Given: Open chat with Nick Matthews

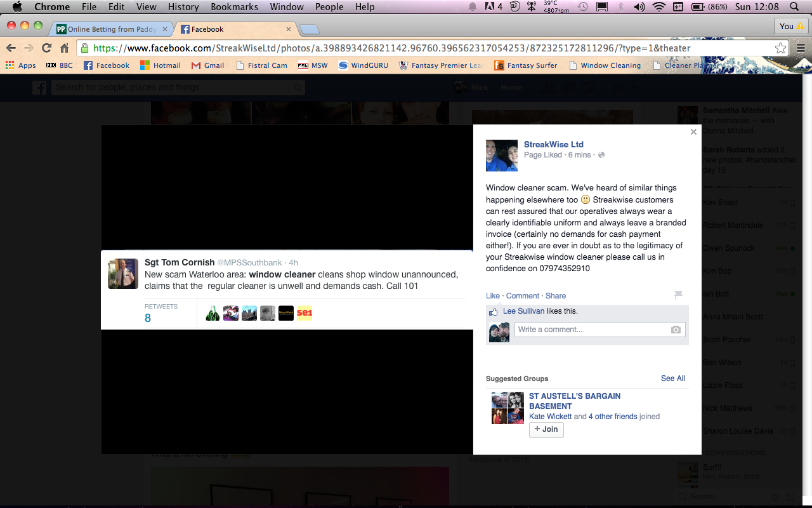Looking at the screenshot, I should (x=736, y=408).
